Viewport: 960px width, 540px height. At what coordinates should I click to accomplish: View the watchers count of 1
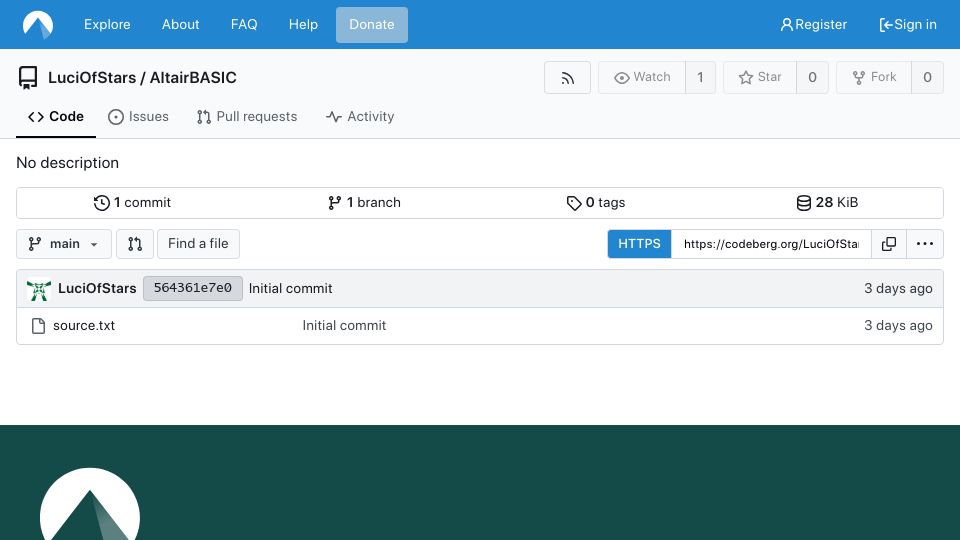tap(700, 78)
